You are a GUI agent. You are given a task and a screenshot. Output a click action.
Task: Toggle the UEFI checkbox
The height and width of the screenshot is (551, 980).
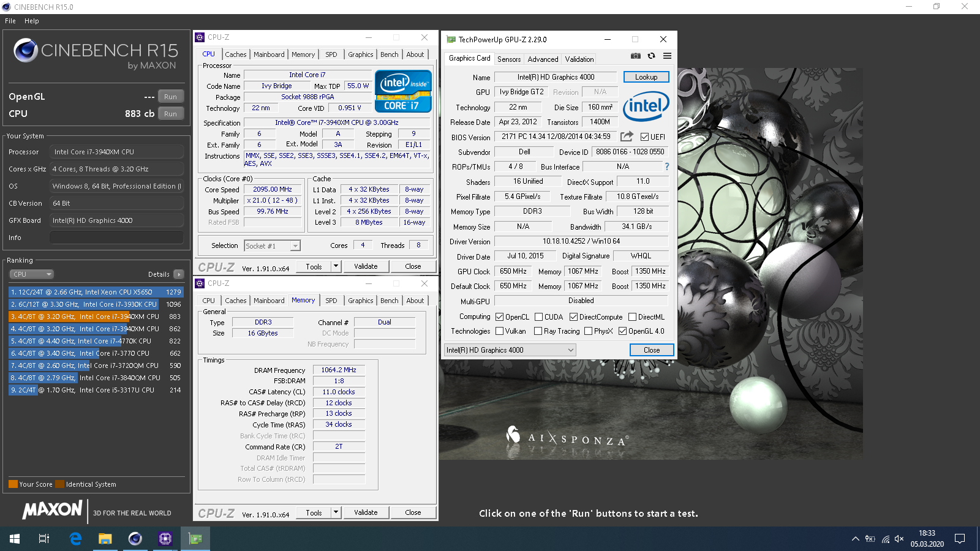coord(644,137)
